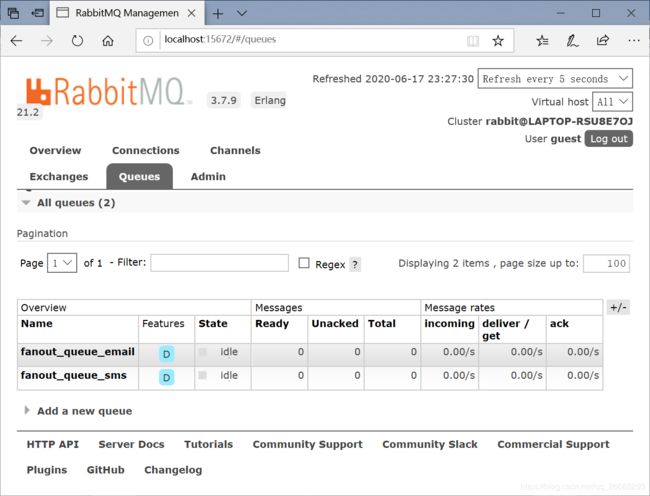The image size is (650, 496).
Task: Click the address bar URL localhost:15672
Action: [220, 39]
